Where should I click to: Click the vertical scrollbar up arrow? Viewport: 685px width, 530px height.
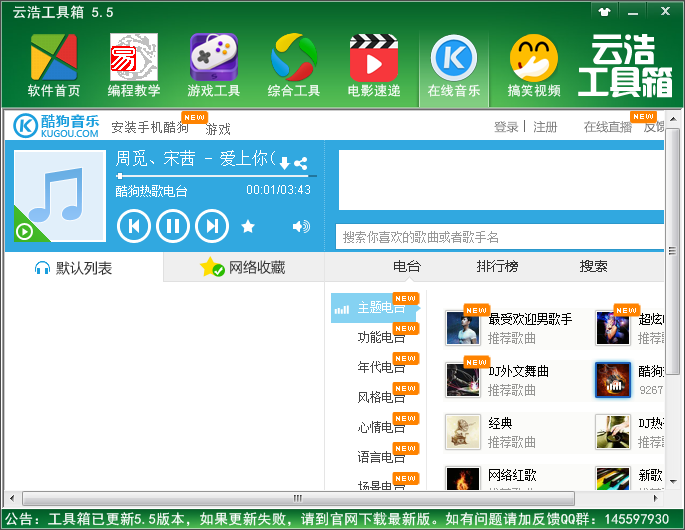pyautogui.click(x=673, y=119)
